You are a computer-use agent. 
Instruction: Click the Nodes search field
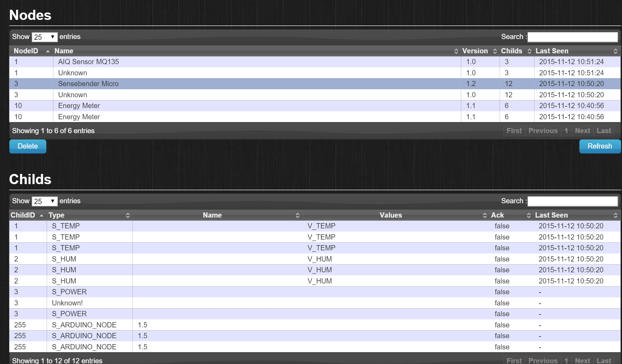(x=573, y=37)
